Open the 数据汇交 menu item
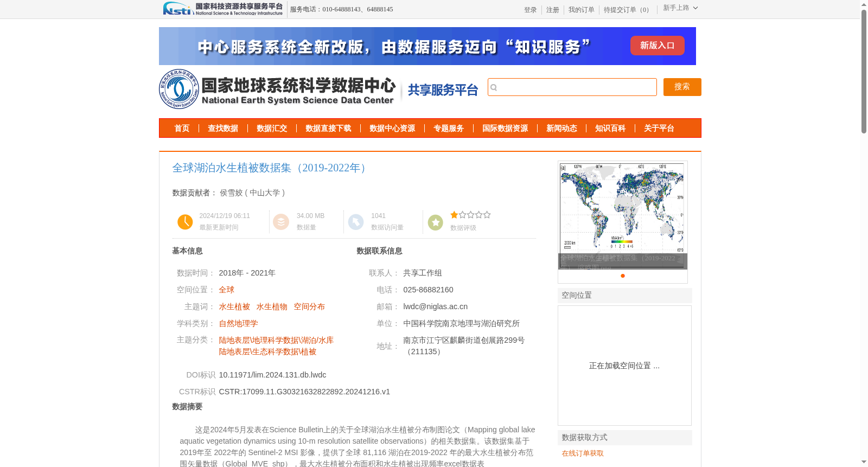 (272, 129)
